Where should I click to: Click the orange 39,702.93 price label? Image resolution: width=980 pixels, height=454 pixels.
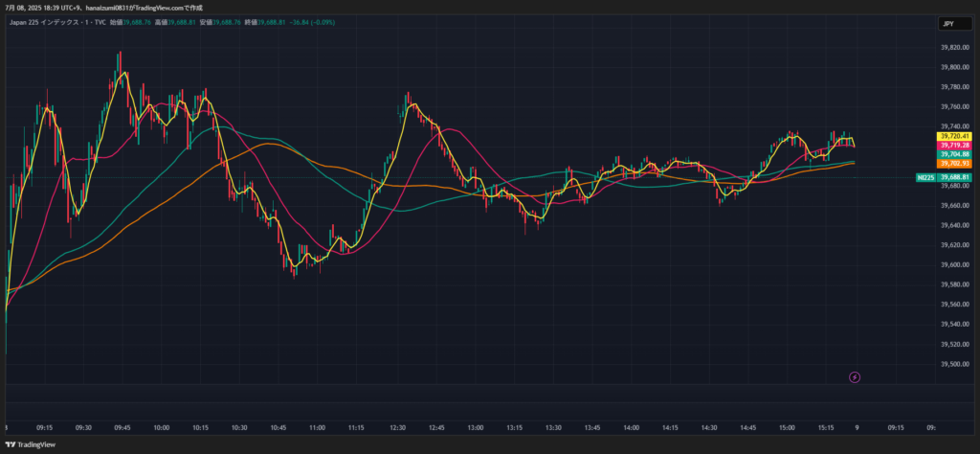(x=953, y=163)
